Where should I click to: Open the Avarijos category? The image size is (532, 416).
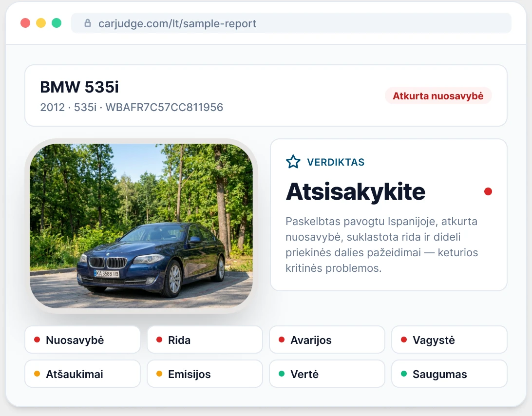pyautogui.click(x=327, y=340)
